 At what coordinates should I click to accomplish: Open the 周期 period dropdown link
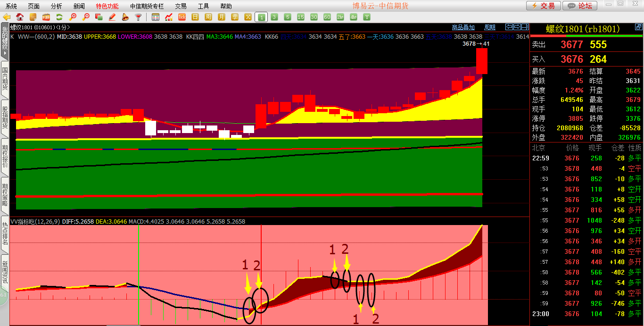click(x=490, y=27)
